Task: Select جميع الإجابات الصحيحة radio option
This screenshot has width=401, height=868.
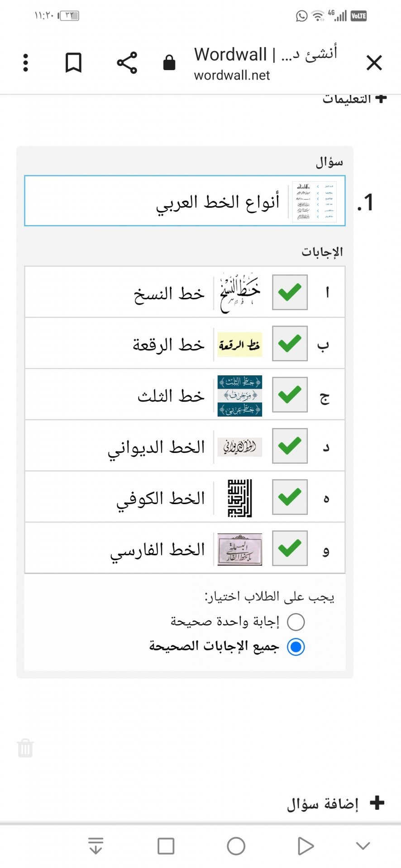Action: (296, 647)
